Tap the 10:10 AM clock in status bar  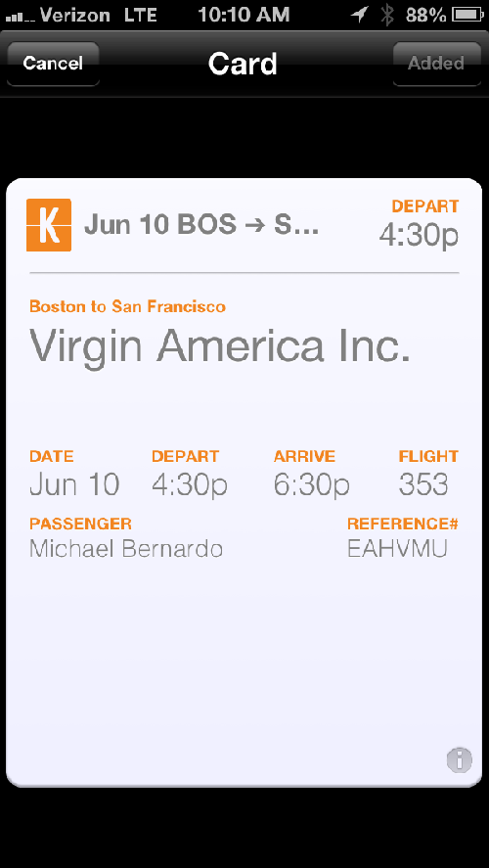[244, 15]
